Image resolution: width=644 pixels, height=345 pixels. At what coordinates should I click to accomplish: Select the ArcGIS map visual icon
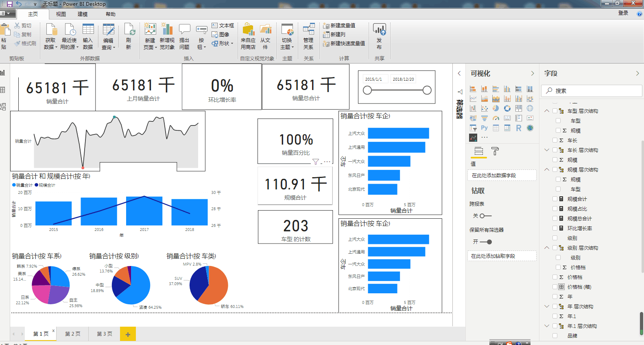(530, 128)
